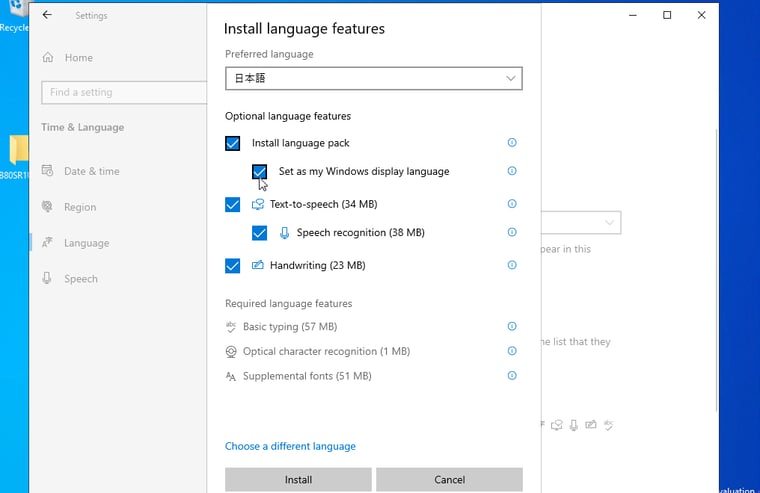Click the Handwriting pen icon

pos(258,265)
